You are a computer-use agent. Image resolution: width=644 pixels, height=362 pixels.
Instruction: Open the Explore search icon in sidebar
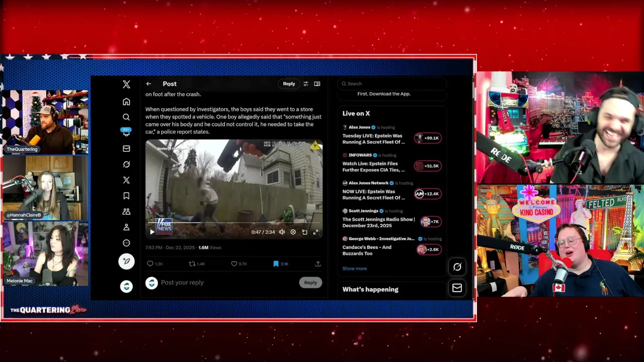tap(126, 117)
